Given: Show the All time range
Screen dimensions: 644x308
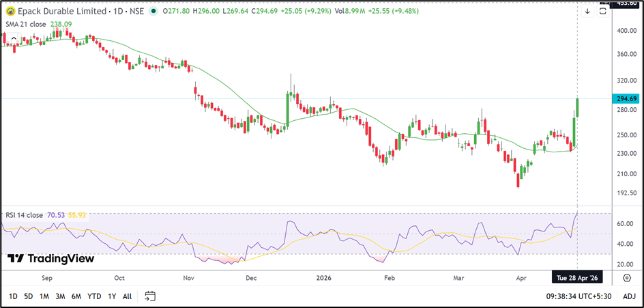Looking at the screenshot, I should tap(127, 296).
